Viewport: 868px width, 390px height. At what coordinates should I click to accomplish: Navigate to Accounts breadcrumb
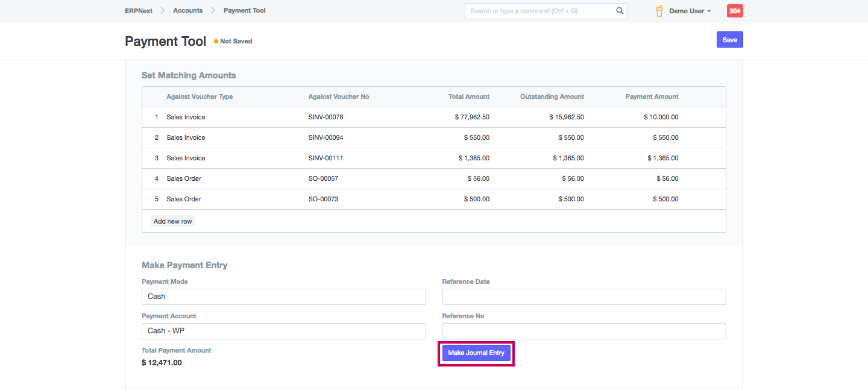point(187,10)
